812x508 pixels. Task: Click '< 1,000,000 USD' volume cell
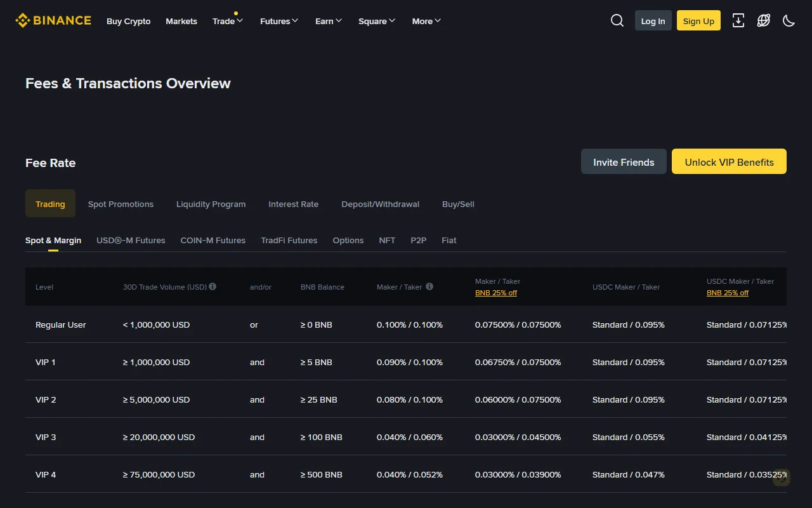tap(157, 324)
